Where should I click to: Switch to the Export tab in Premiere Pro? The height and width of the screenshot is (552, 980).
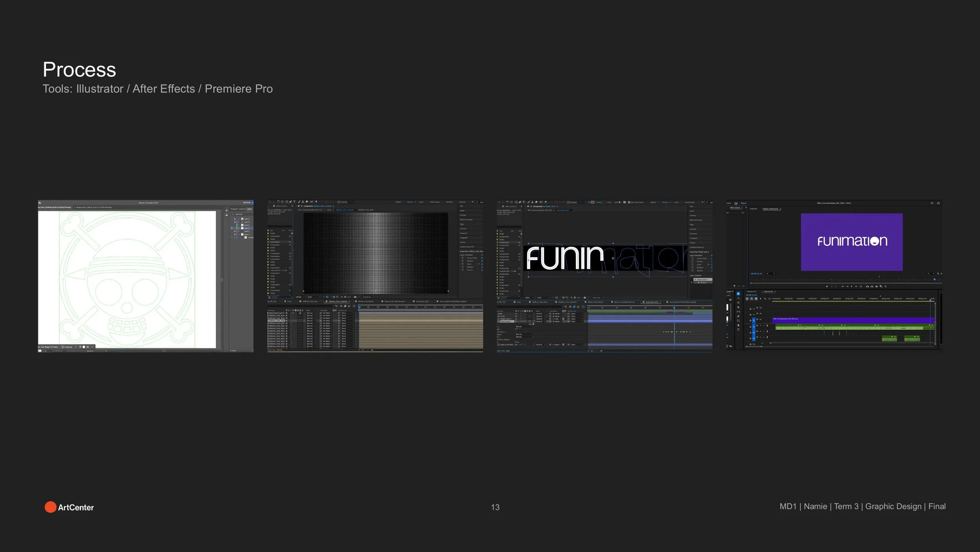(x=743, y=203)
